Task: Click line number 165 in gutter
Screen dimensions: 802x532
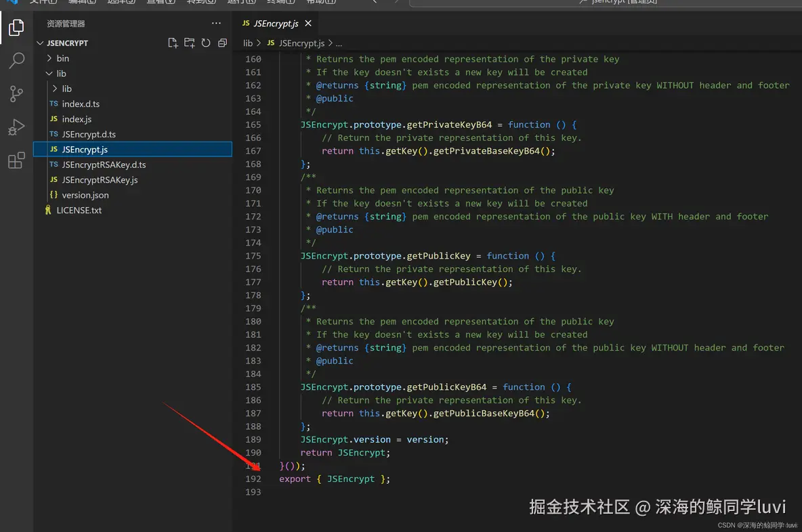Action: [253, 125]
